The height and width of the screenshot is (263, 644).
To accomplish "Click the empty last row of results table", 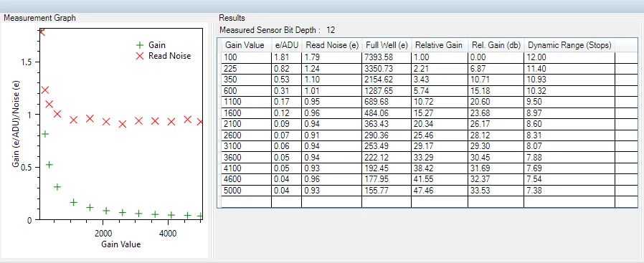I will coord(429,201).
